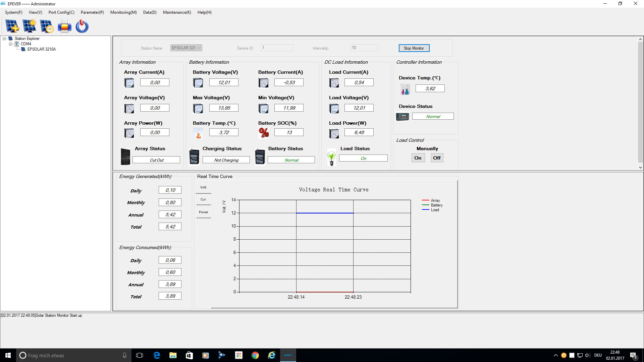
Task: Click the thermometer icon under Device Temp.
Action: click(405, 89)
